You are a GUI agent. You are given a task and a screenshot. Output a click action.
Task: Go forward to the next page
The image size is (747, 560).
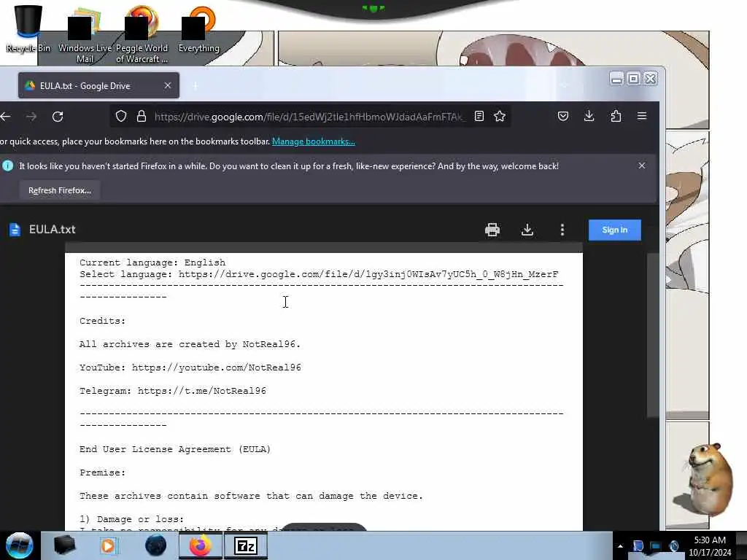[x=31, y=117]
